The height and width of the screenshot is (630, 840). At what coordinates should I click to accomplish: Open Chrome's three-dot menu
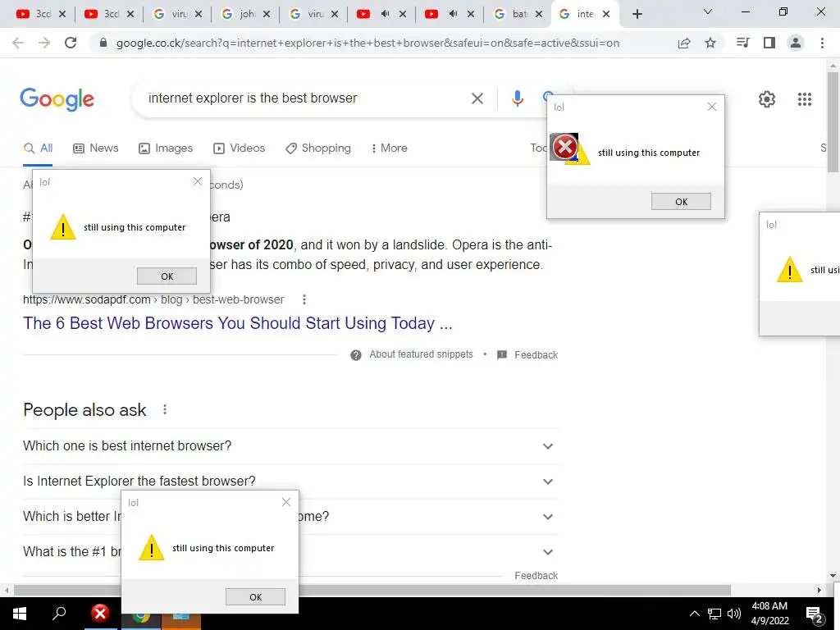pyautogui.click(x=822, y=43)
